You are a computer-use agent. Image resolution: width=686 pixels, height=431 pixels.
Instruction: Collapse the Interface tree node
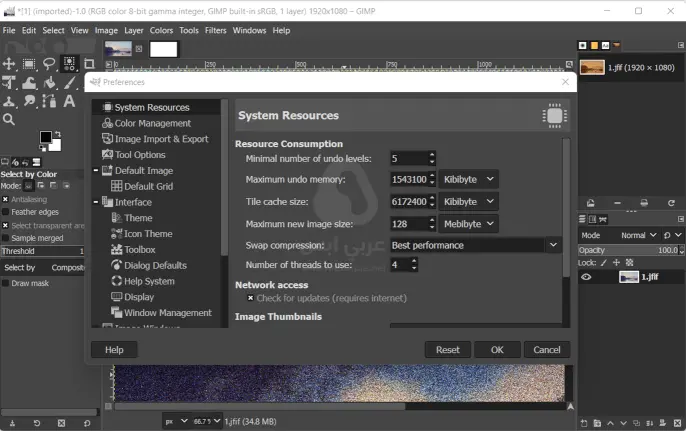pyautogui.click(x=97, y=202)
